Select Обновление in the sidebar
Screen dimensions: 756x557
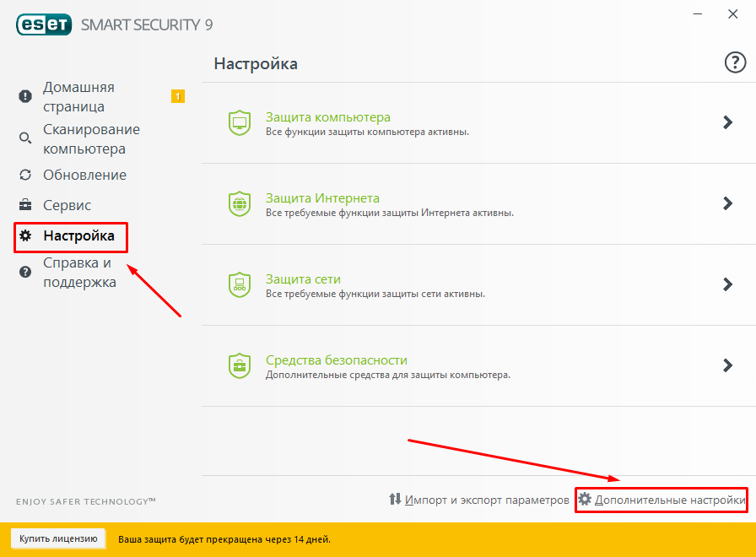(84, 175)
